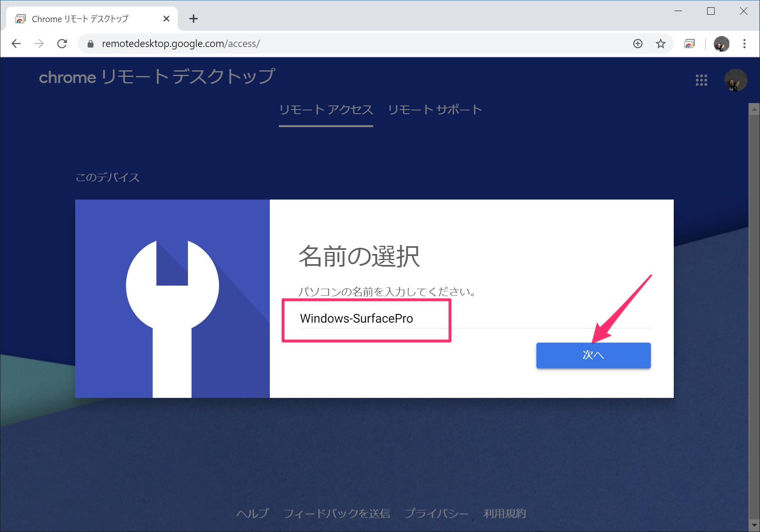760x532 pixels.
Task: Click the browser back arrow
Action: pyautogui.click(x=16, y=43)
